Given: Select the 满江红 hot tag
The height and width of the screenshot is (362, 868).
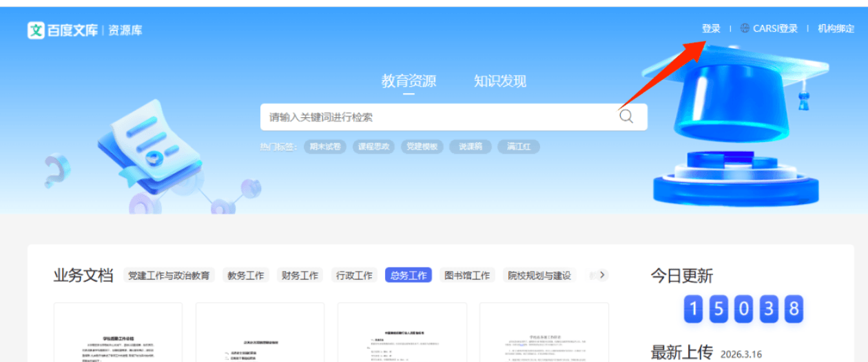Looking at the screenshot, I should click(519, 146).
